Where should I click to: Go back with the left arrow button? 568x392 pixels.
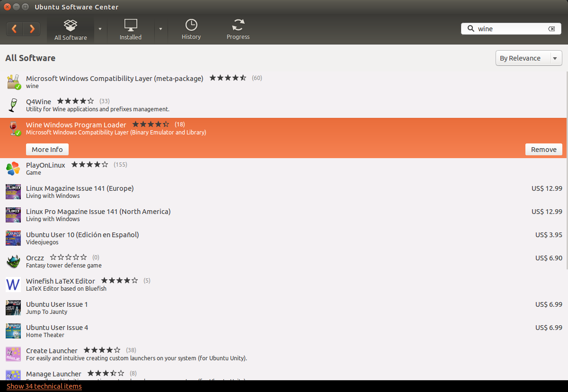(x=15, y=29)
